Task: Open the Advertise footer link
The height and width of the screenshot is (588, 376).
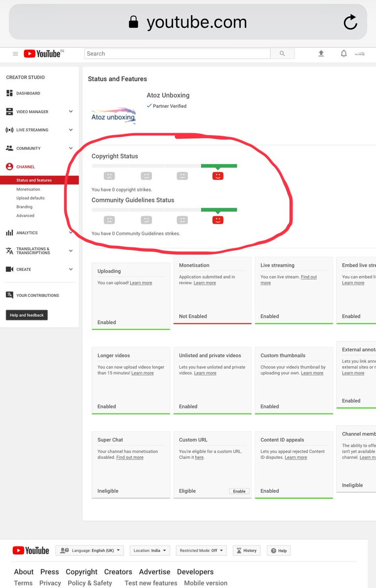Action: click(x=154, y=572)
